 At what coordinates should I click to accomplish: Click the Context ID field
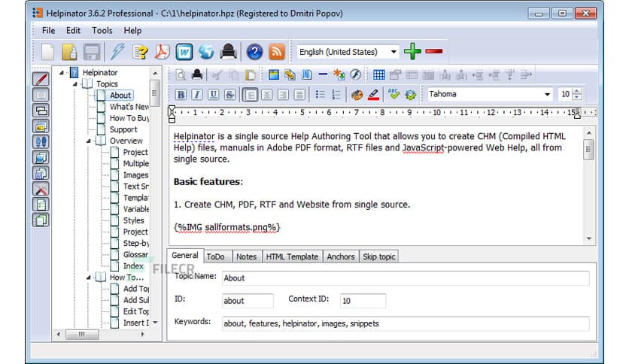363,301
